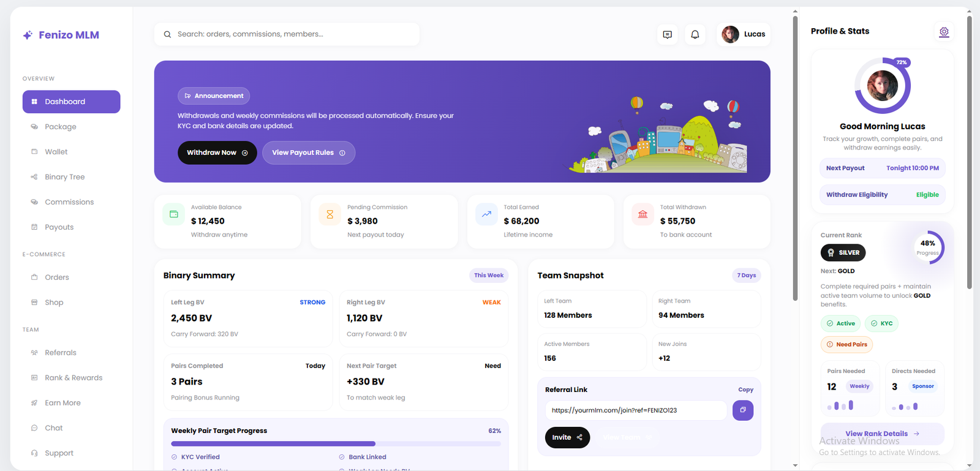Toggle the KYC status chip
Image resolution: width=980 pixels, height=471 pixels.
[x=881, y=323]
